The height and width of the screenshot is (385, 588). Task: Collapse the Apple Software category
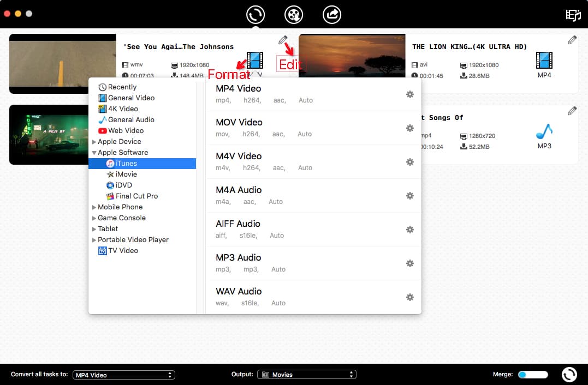[94, 153]
